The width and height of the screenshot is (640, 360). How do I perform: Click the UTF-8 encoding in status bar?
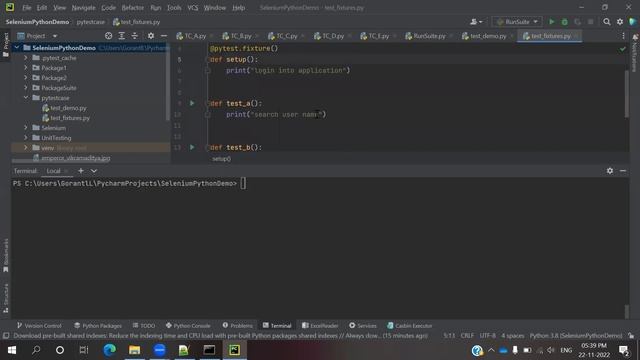[x=487, y=336]
